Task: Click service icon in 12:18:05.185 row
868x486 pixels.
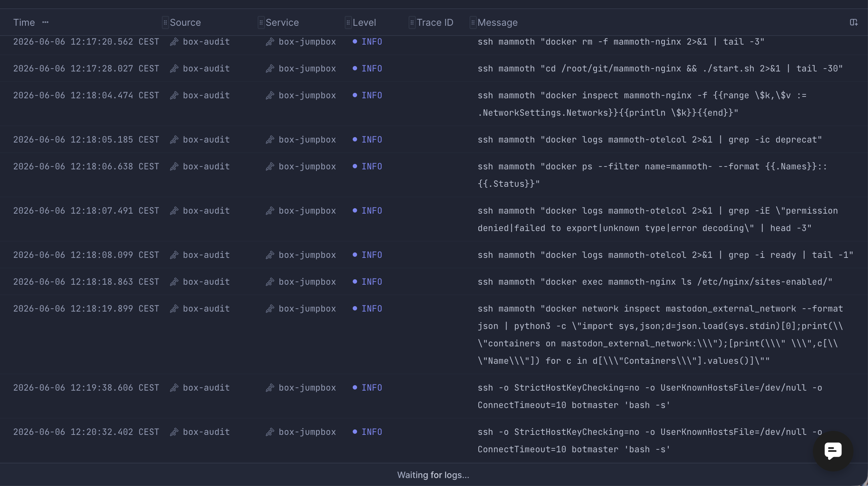Action: (270, 140)
